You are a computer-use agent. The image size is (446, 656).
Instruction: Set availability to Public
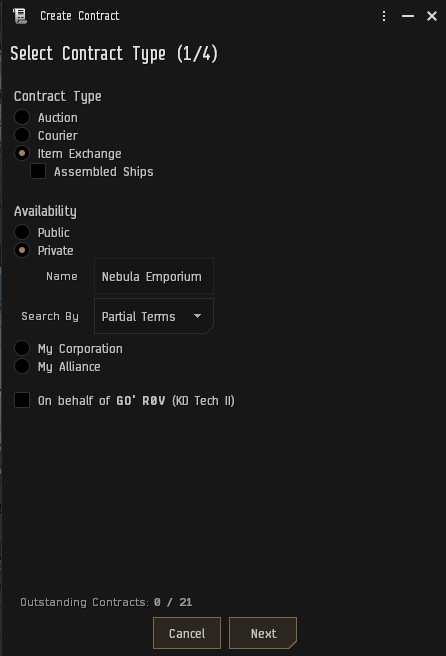click(22, 232)
